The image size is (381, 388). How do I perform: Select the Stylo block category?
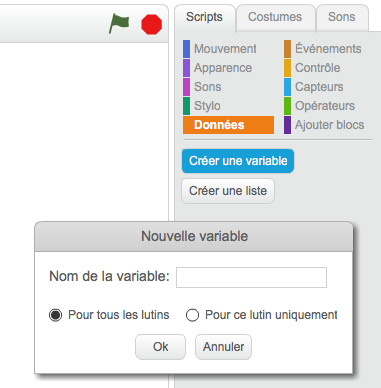pos(202,106)
